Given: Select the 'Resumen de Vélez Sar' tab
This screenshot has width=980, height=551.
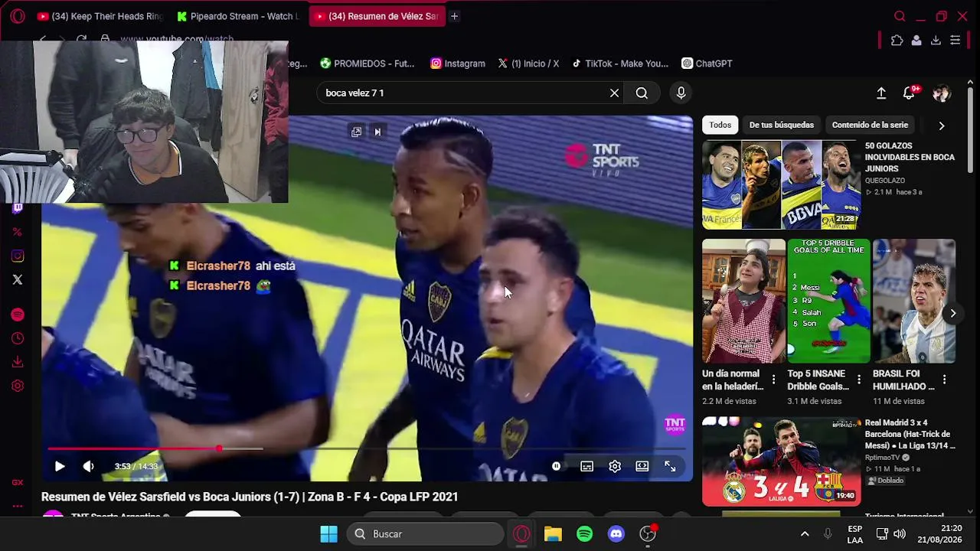Looking at the screenshot, I should pos(377,16).
